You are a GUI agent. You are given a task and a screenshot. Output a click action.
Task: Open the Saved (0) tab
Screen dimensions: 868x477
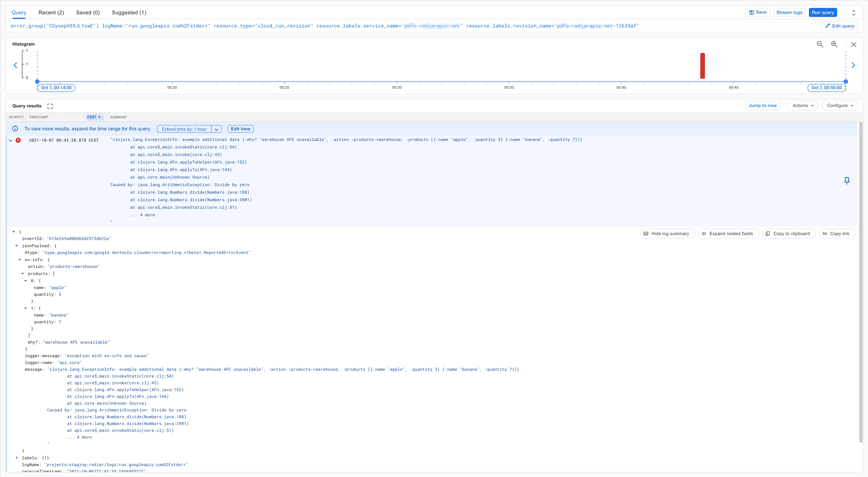coord(88,12)
